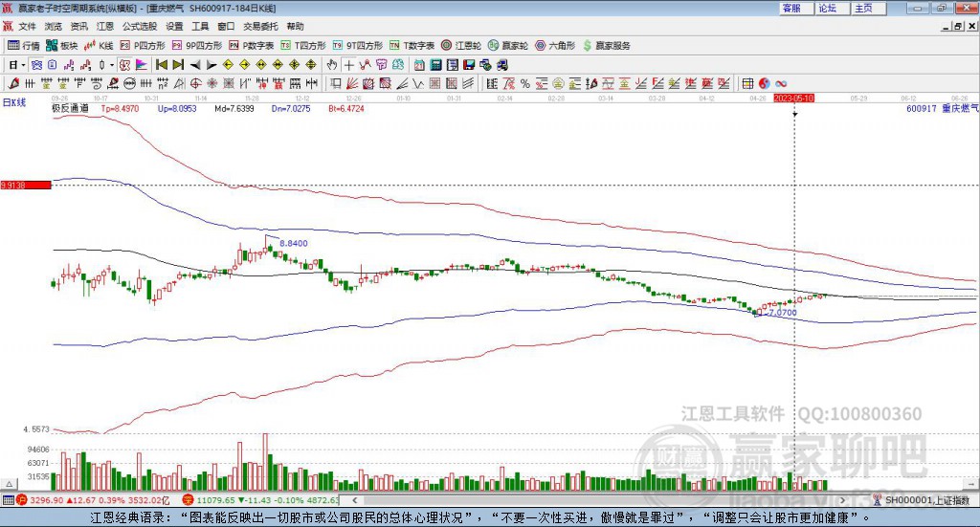The width and height of the screenshot is (980, 527).
Task: Toggle the crosshair cursor tool
Action: tap(348, 65)
